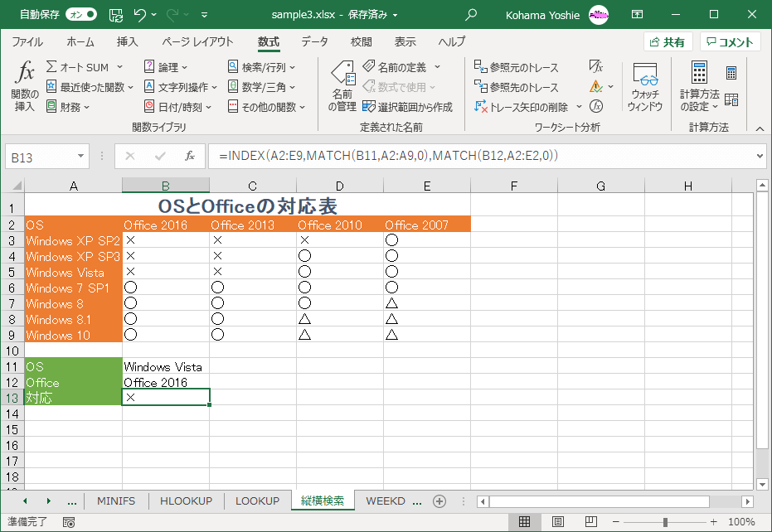Switch to the Insert (挿入) tab
This screenshot has width=772, height=532.
coord(128,41)
